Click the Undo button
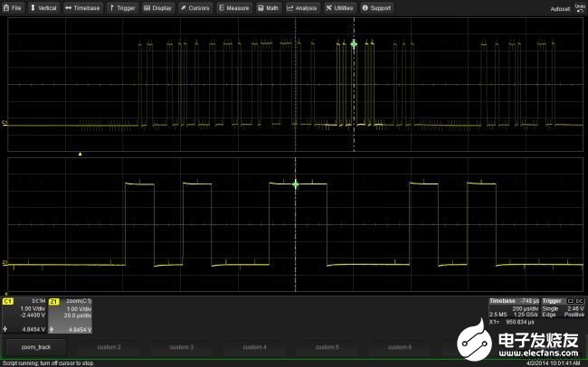 coord(580,8)
